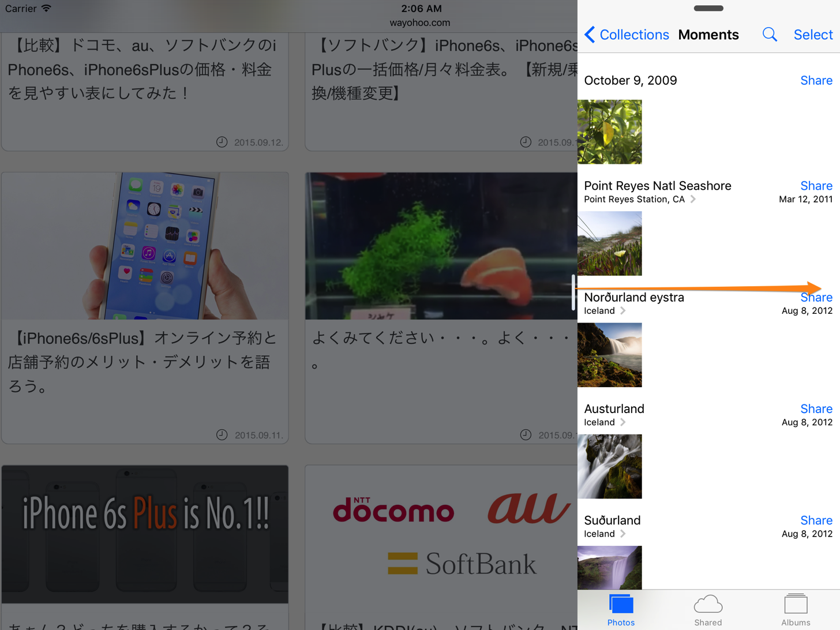Tap the split view divider handle
This screenshot has width=840, height=630.
(573, 292)
